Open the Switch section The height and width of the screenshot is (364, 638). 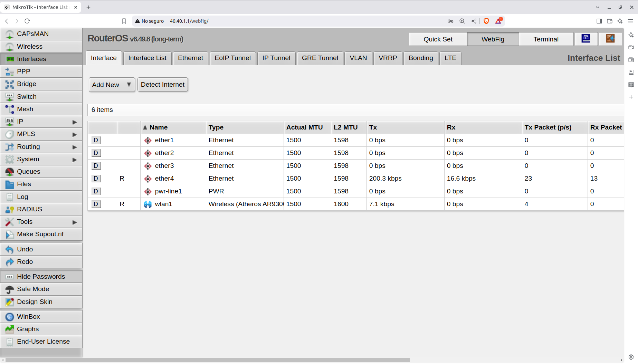click(41, 97)
